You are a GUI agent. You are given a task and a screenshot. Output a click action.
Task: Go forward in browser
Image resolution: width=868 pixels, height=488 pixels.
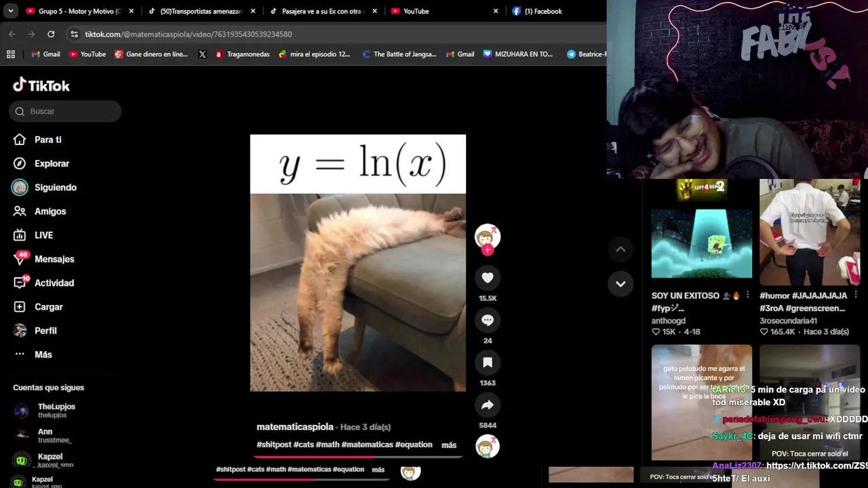coord(31,34)
